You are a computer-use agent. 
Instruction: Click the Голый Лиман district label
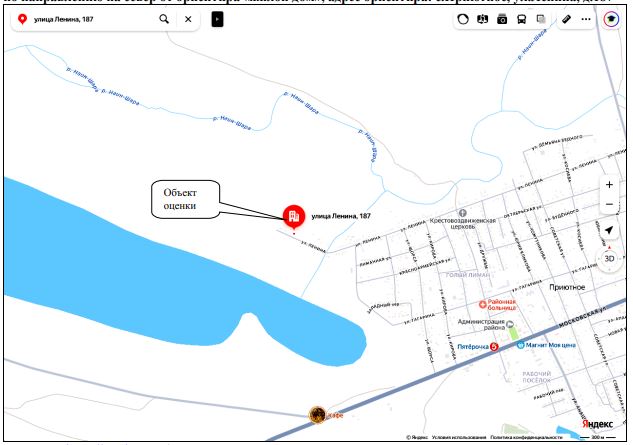tap(467, 275)
